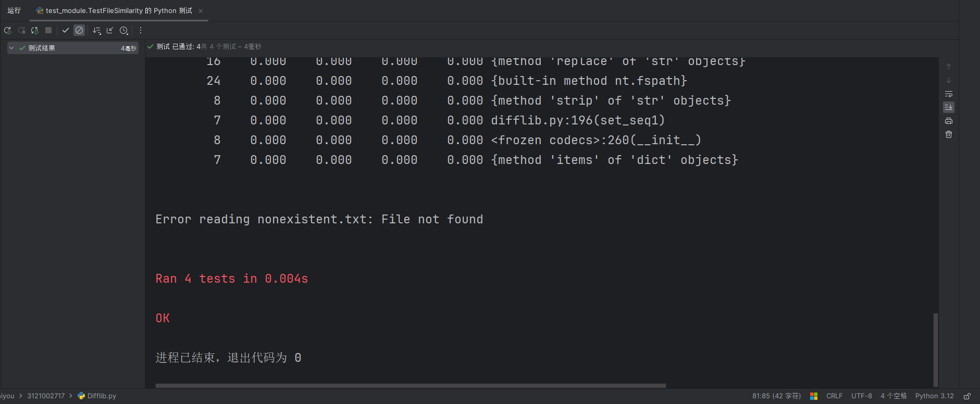Viewport: 980px width, 404px height.
Task: Clear all console output with trash icon
Action: click(x=949, y=134)
